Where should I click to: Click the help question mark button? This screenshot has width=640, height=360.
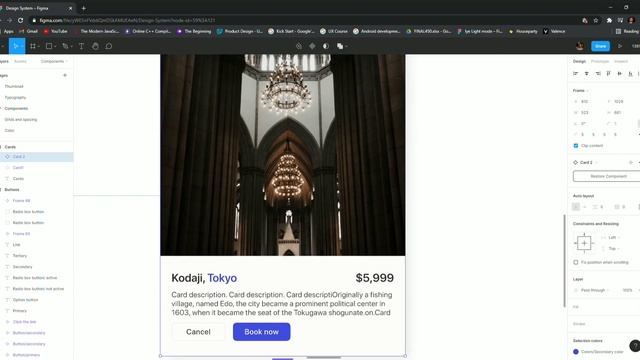pyautogui.click(x=635, y=346)
